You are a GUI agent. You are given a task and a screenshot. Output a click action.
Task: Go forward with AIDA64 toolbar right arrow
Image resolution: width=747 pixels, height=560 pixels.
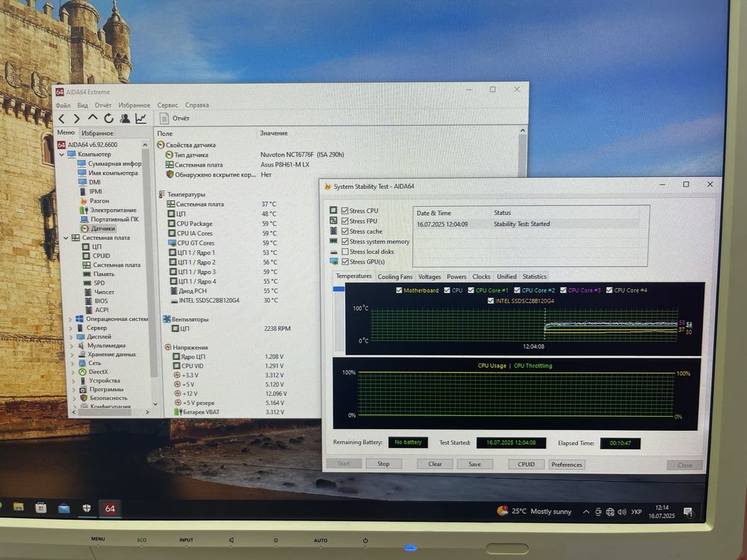point(76,119)
